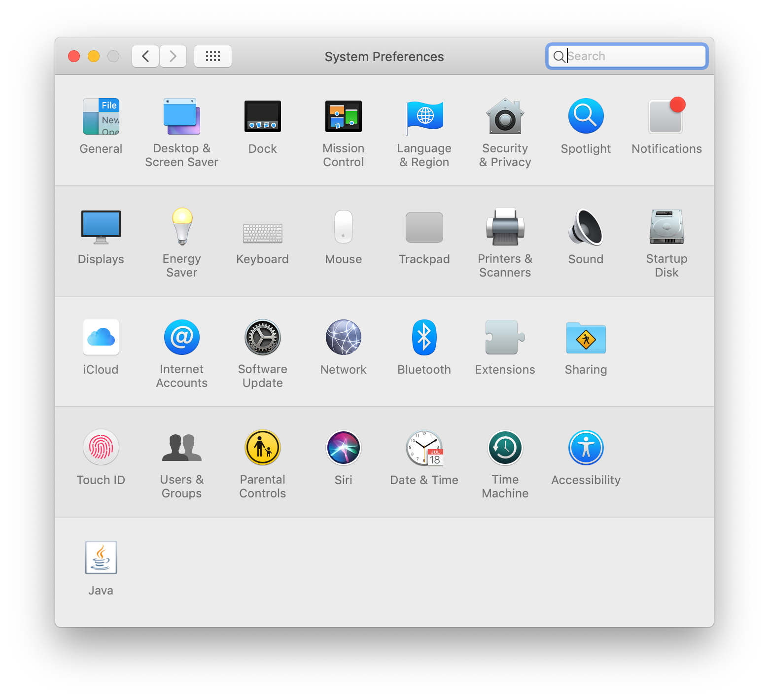Open Energy Saver settings
This screenshot has width=769, height=700.
[181, 227]
